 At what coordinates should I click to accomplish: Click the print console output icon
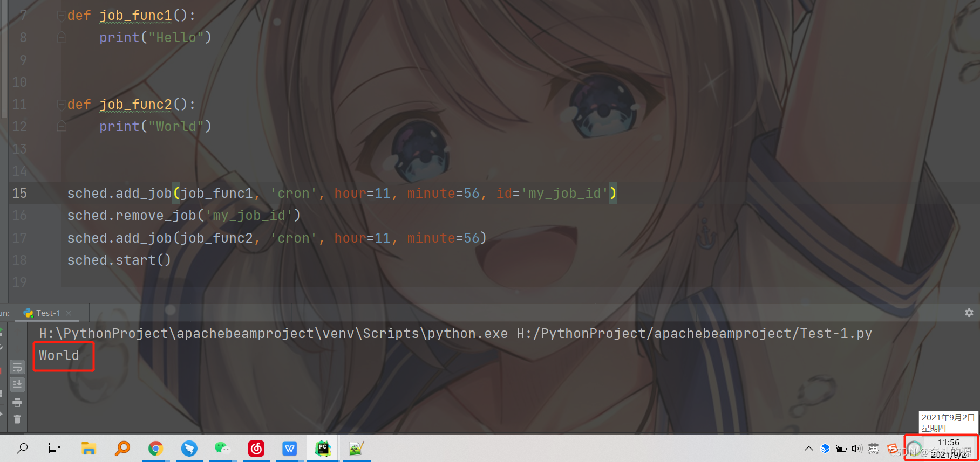click(17, 402)
